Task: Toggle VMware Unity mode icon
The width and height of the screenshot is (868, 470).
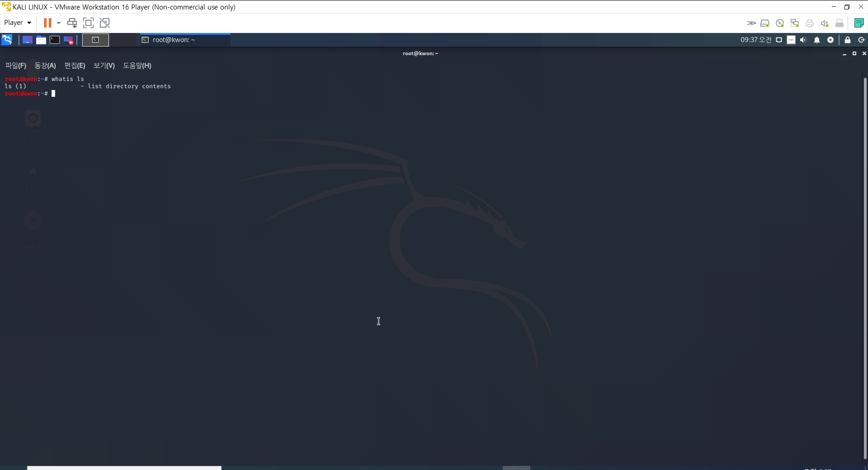Action: click(105, 23)
